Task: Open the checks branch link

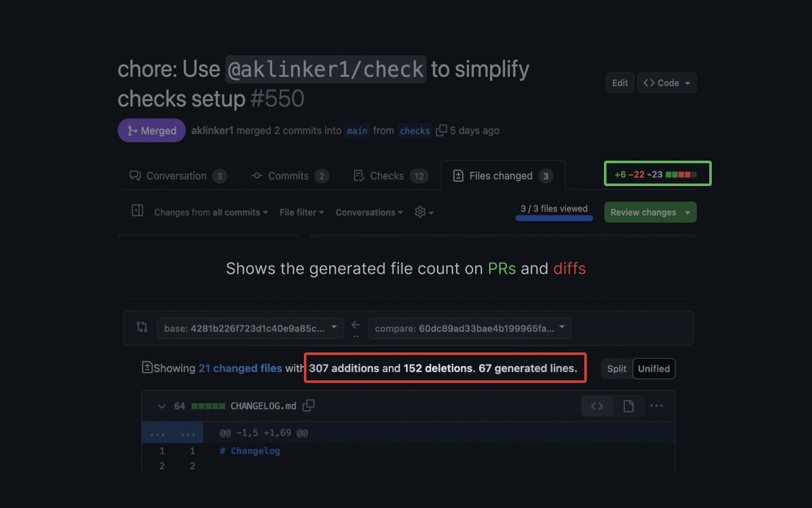Action: [415, 131]
